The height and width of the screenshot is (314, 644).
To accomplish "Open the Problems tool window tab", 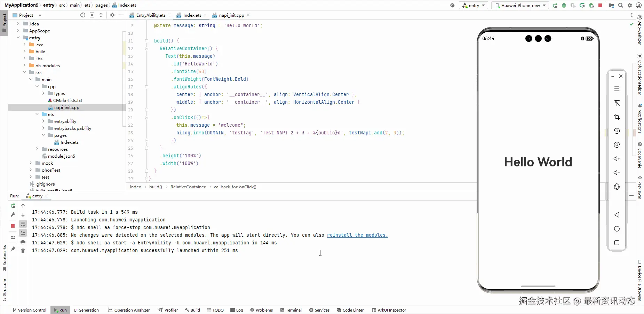I will 261,310.
